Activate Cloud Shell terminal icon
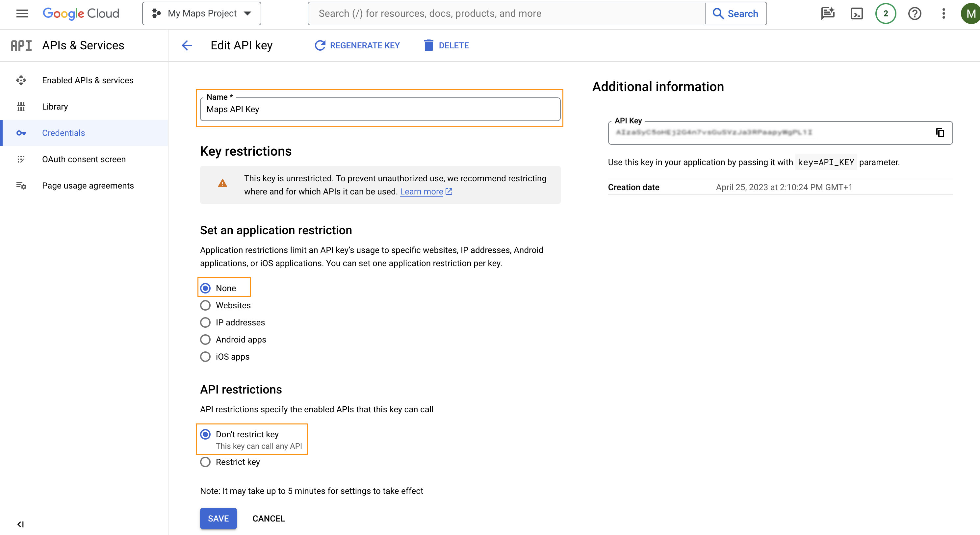Viewport: 980px width, 535px height. pos(856,14)
